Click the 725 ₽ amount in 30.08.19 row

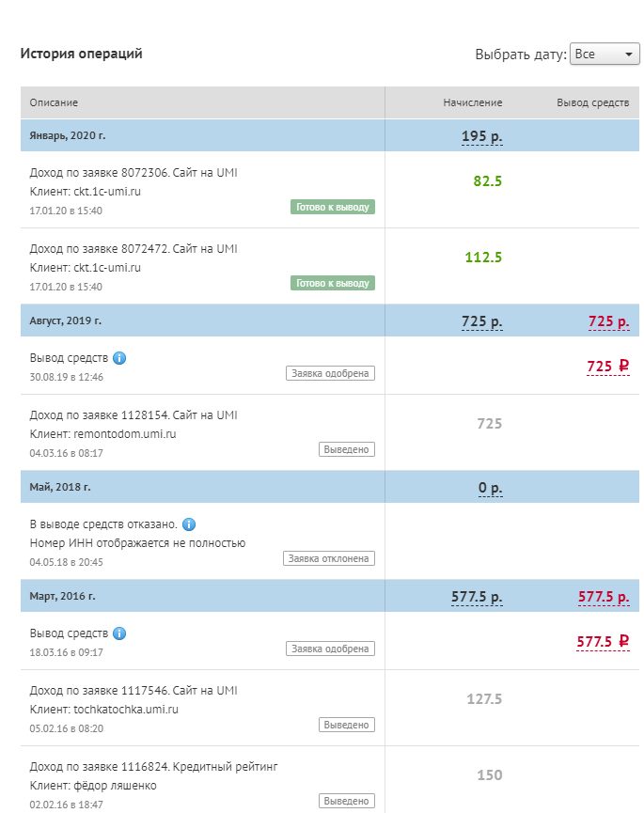pyautogui.click(x=607, y=367)
